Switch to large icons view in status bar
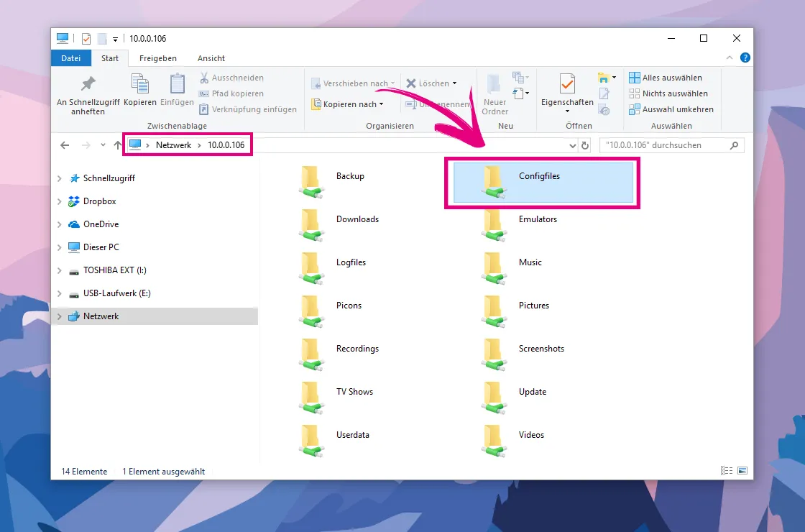Viewport: 805px width, 532px height. [742, 471]
